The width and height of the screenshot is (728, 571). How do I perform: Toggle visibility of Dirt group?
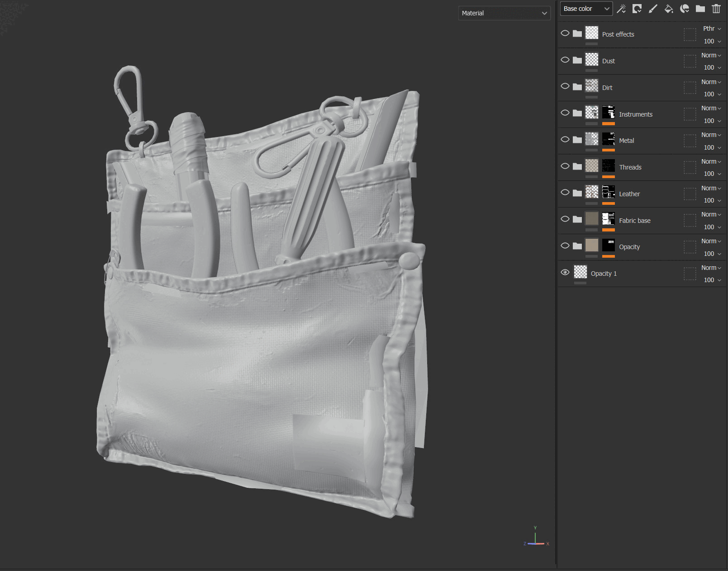[565, 86]
